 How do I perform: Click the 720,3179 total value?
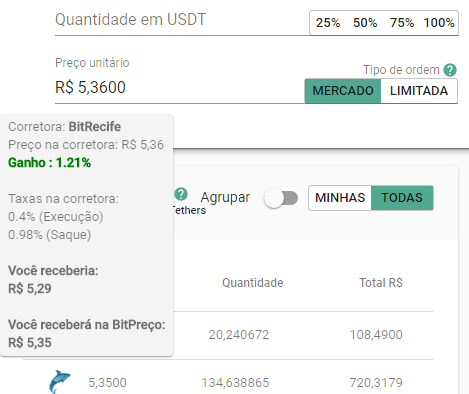pos(376,382)
